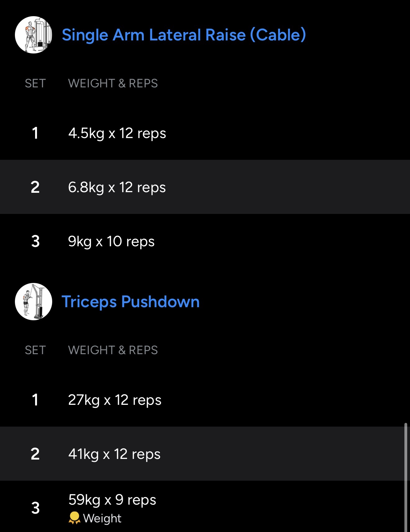Select the 9kg x 10 reps entry
The image size is (410, 532).
pos(111,242)
